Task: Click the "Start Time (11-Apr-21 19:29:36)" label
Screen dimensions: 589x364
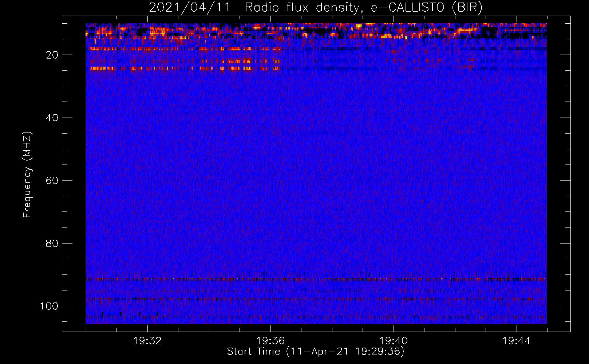Action: tap(316, 352)
